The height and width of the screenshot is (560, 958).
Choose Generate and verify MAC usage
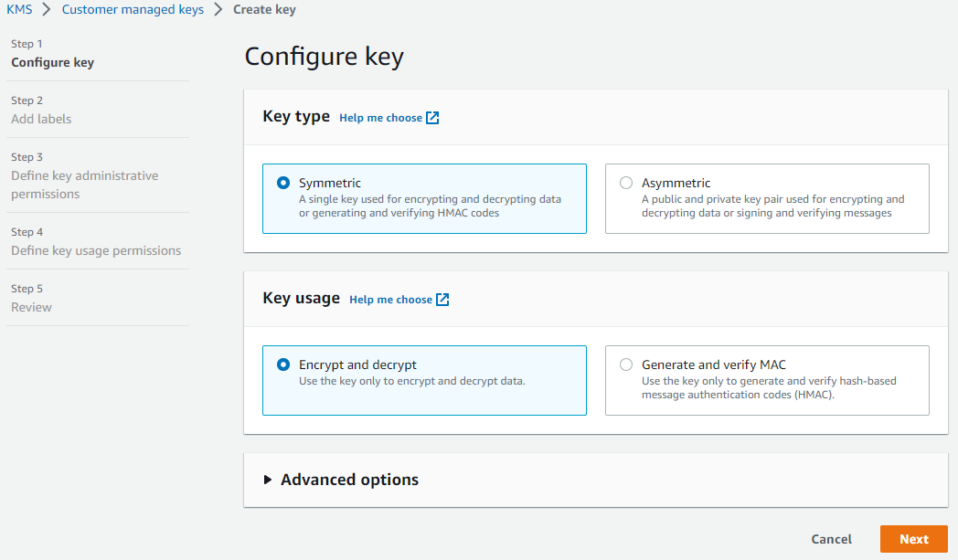626,365
